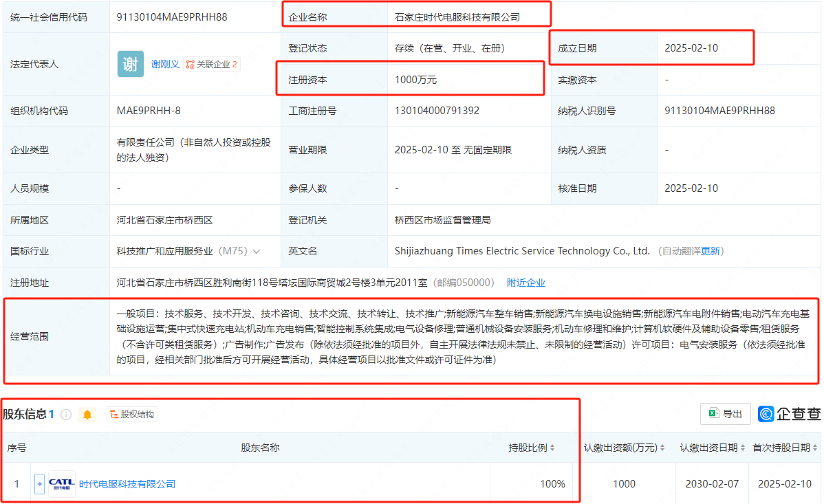Select organization code MAE9PRHH-8

point(149,111)
